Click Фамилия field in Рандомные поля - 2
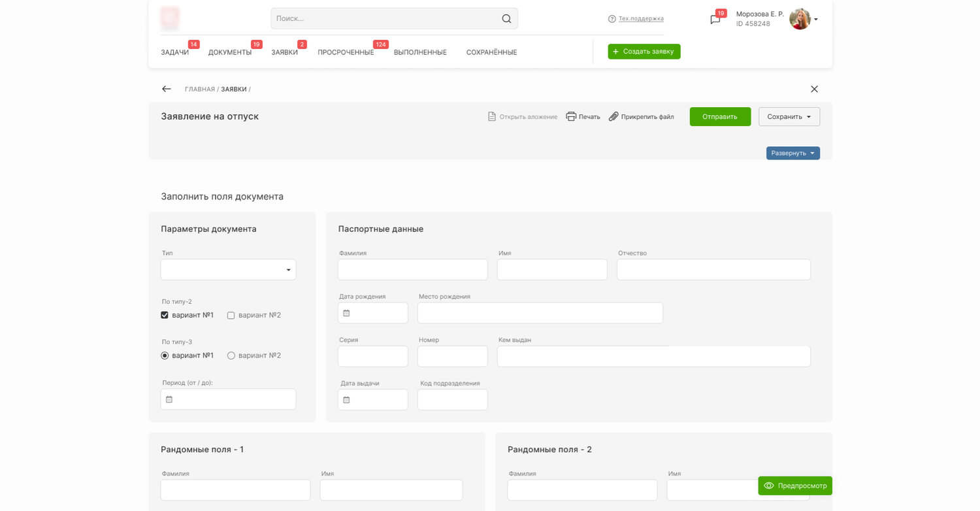 582,490
